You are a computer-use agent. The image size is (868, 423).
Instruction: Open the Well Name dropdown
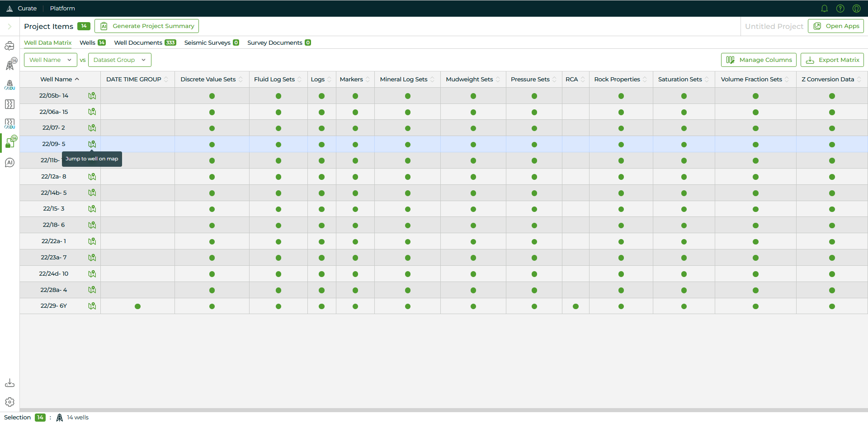(51, 60)
